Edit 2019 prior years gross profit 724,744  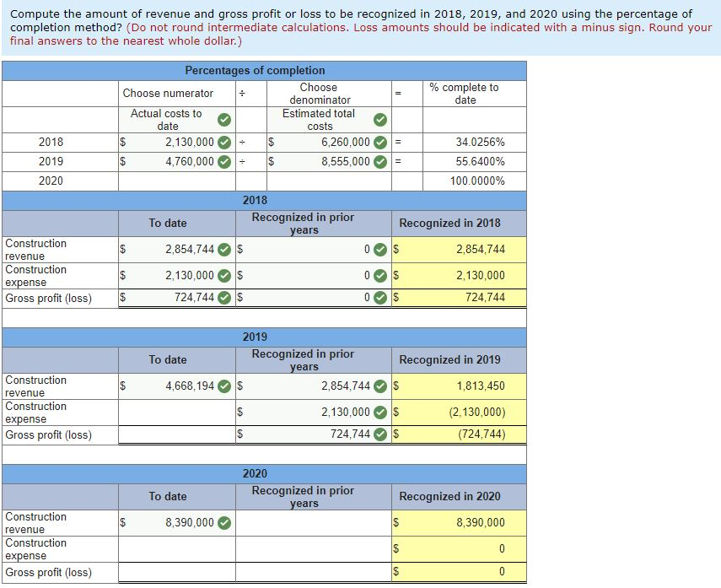(314, 434)
